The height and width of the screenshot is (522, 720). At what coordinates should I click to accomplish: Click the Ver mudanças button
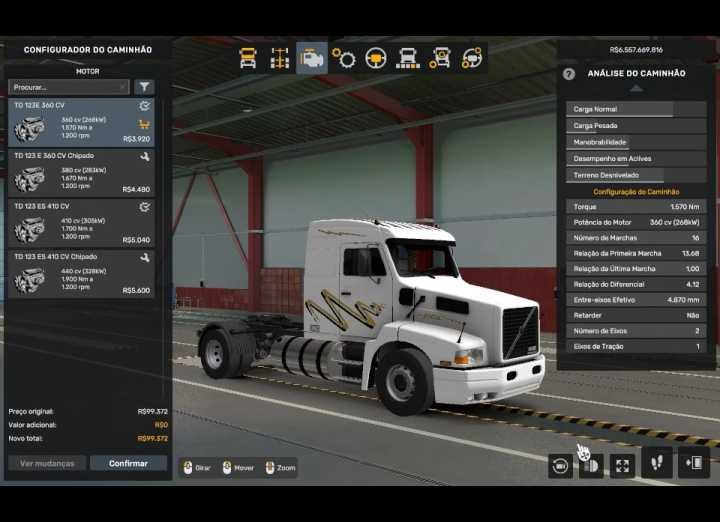click(x=47, y=463)
